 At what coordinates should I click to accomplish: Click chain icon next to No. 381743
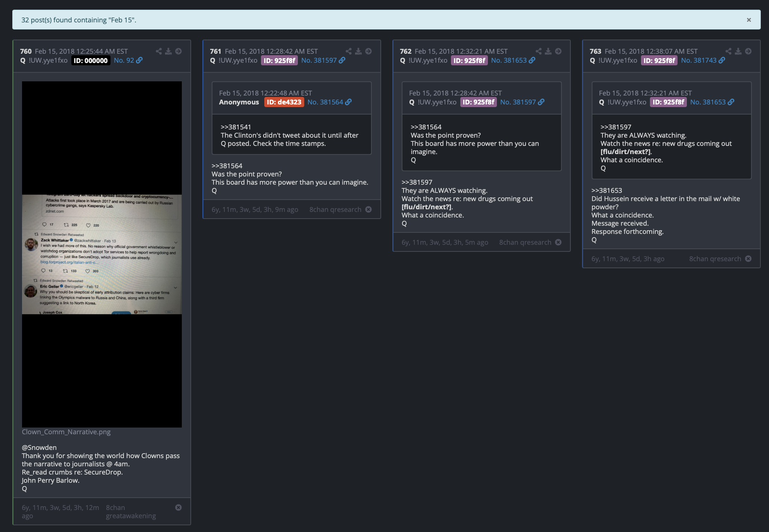click(722, 60)
